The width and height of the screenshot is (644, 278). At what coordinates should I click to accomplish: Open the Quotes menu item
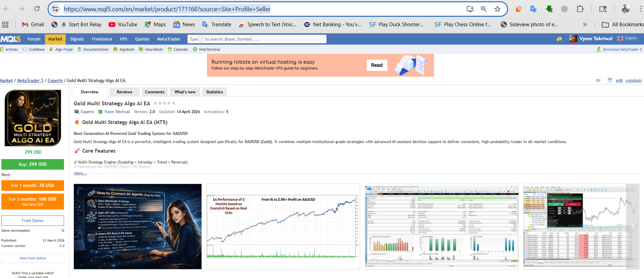(x=142, y=39)
